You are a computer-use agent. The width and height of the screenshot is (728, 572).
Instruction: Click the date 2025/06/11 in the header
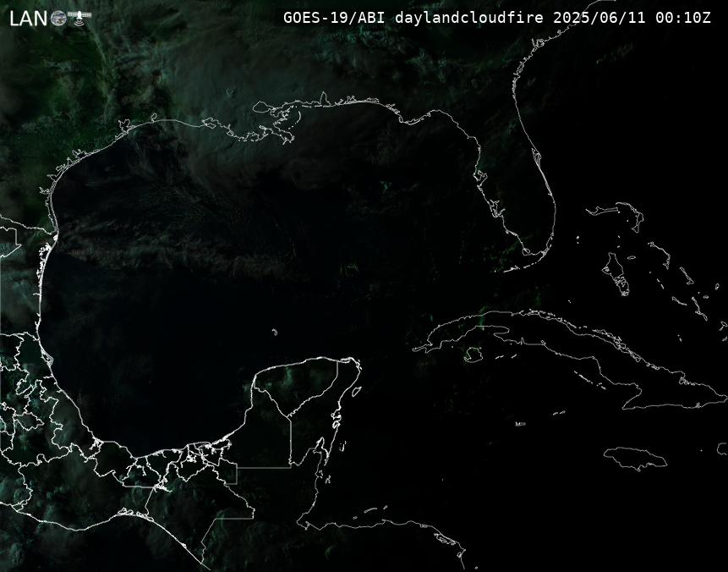pyautogui.click(x=599, y=18)
